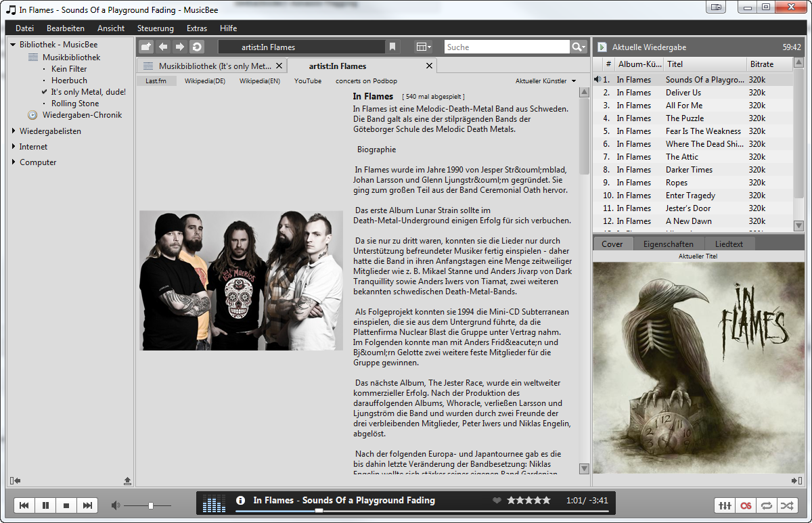Click the magnifier search icon

pos(579,47)
